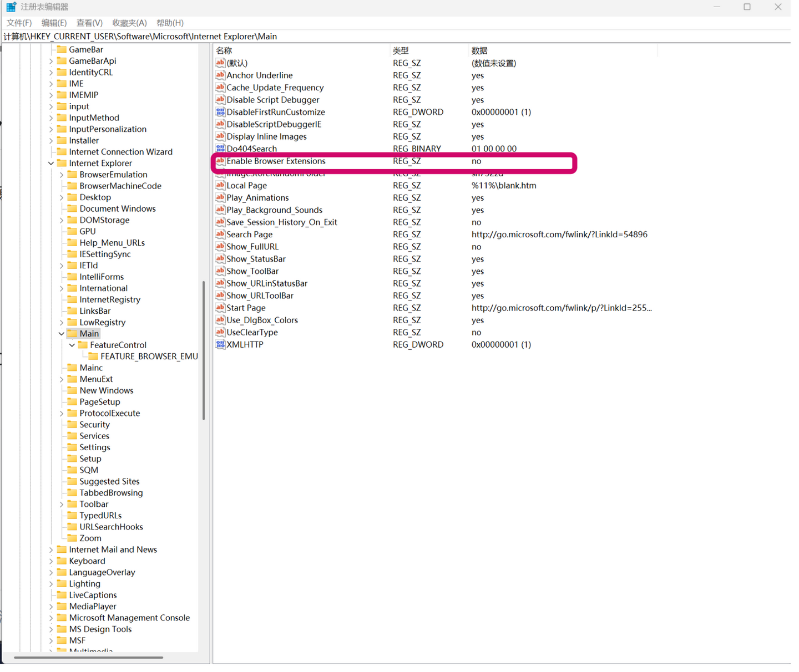Image resolution: width=799 pixels, height=672 pixels.
Task: Select the Suggested Sites key
Action: tap(109, 481)
